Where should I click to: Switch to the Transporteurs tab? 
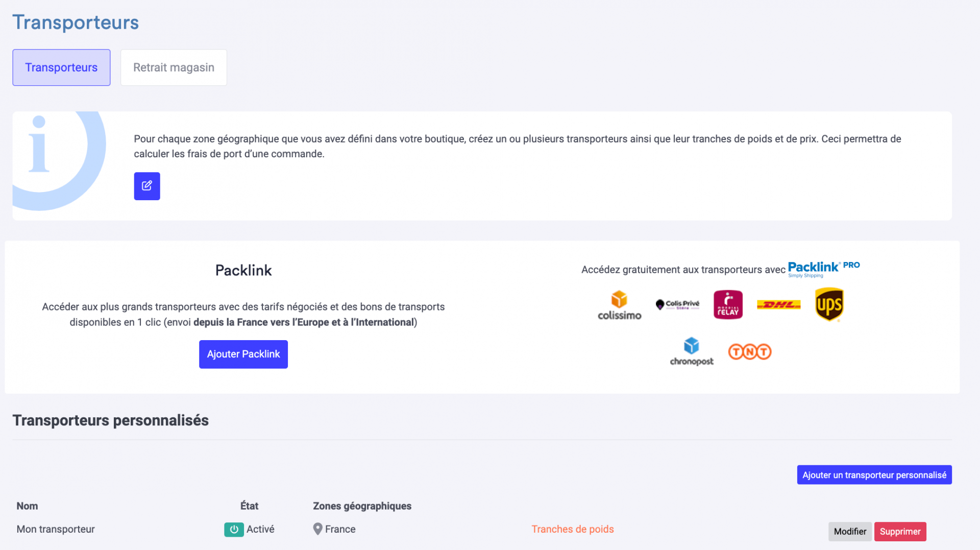[x=61, y=67]
